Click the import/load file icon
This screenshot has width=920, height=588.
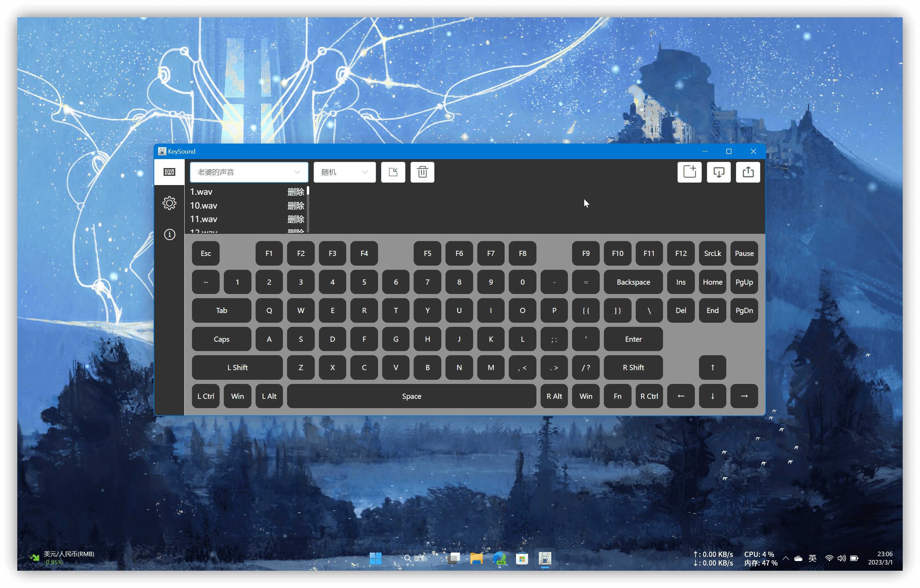(x=392, y=172)
